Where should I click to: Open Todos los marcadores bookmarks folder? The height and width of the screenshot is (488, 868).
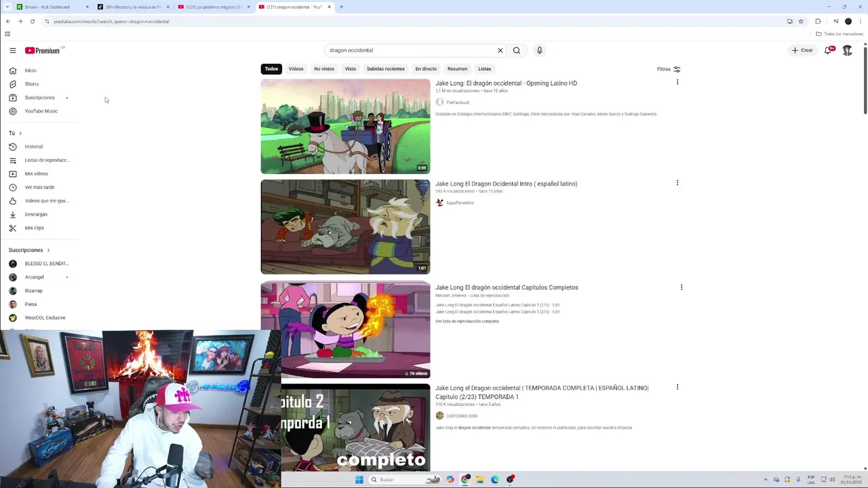tap(840, 34)
